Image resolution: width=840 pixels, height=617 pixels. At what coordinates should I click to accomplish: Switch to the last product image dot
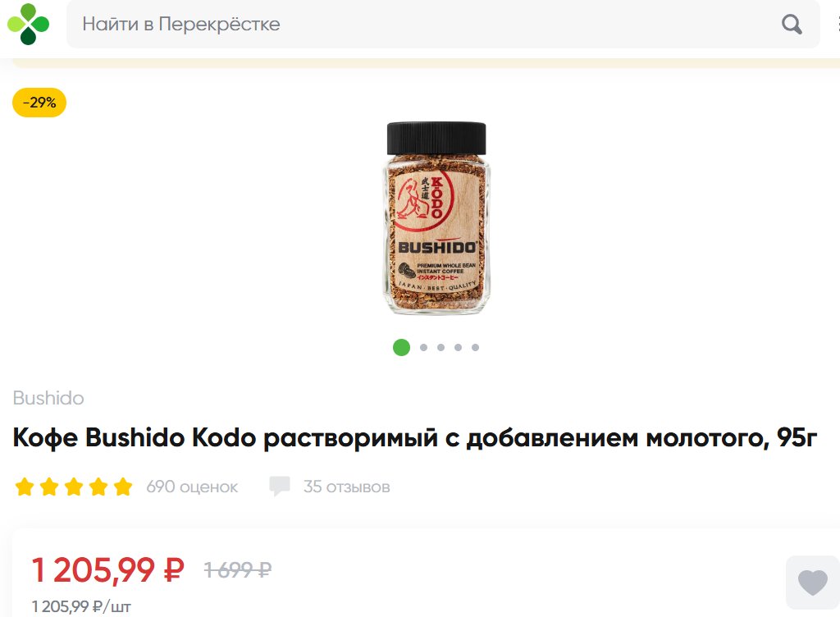click(475, 348)
